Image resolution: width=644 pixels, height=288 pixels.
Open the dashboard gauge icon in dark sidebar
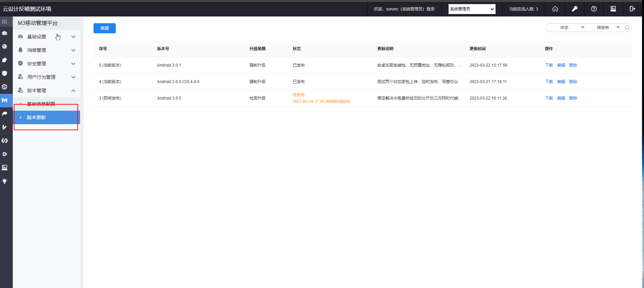4,33
